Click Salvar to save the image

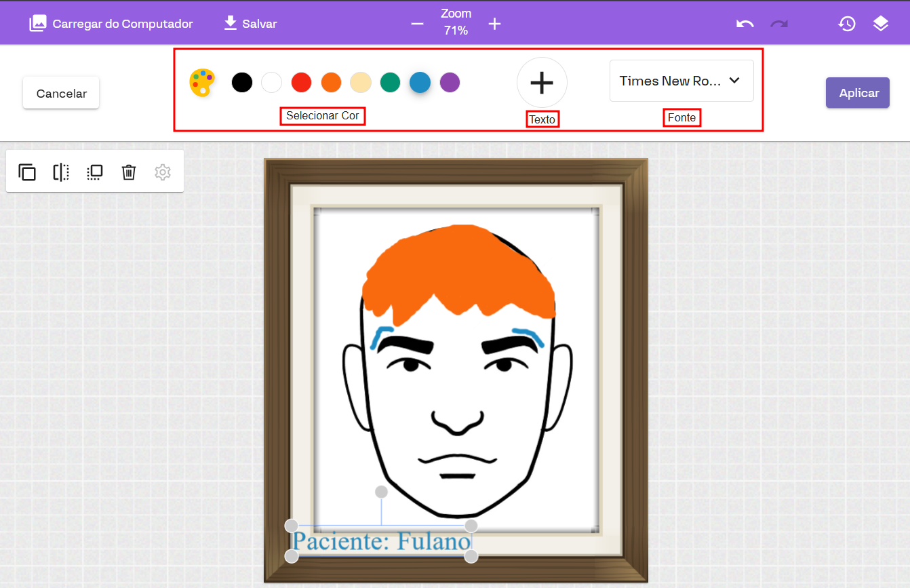click(x=250, y=24)
